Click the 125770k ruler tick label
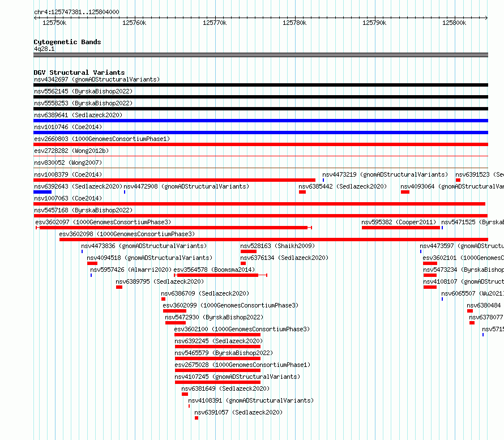 (215, 23)
